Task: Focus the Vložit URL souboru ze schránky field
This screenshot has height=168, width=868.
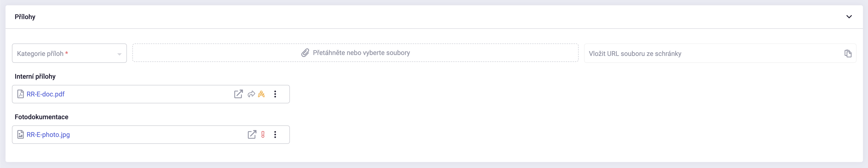Action: pos(711,54)
